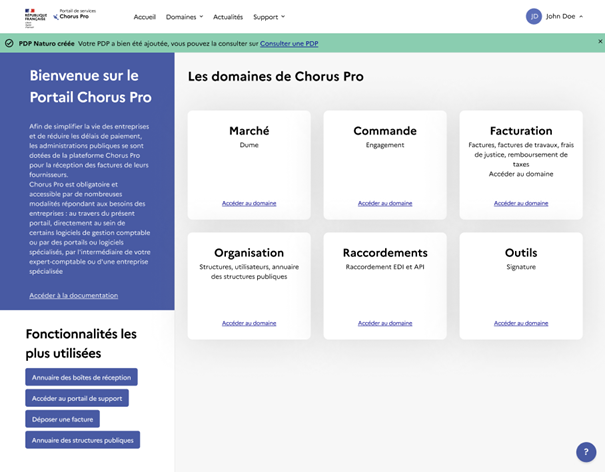Click the 'Raccordement EDI et API' description
Viewport: 605px width, 472px height.
pyautogui.click(x=385, y=267)
